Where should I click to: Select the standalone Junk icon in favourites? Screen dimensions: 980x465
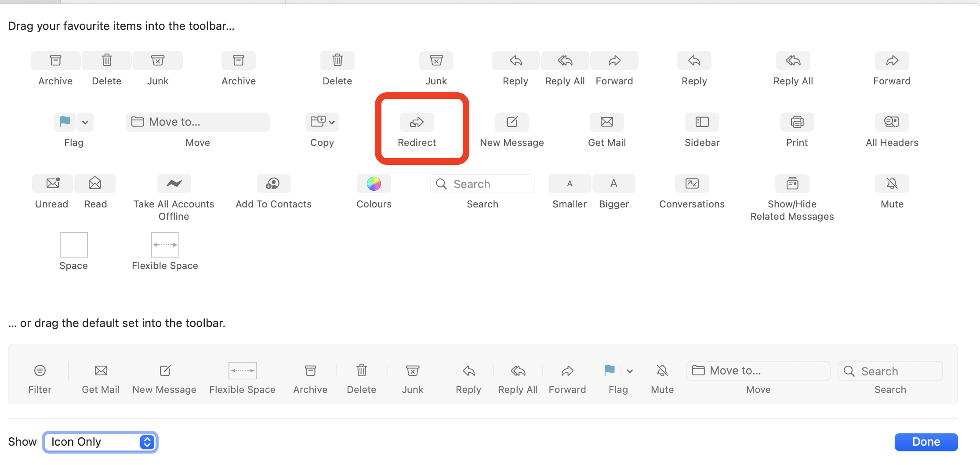tap(436, 61)
